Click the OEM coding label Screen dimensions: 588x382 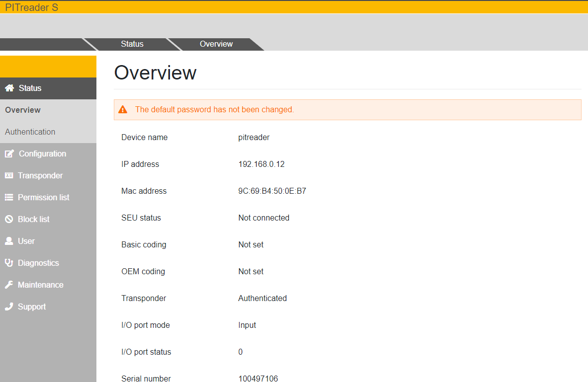coord(143,271)
